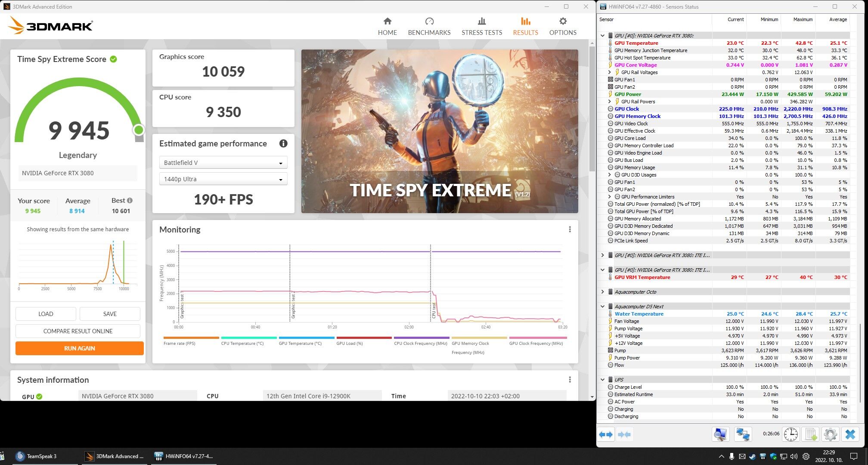
Task: Click NVIDIA GeForce RTX 3080 field under score
Action: pyautogui.click(x=78, y=173)
